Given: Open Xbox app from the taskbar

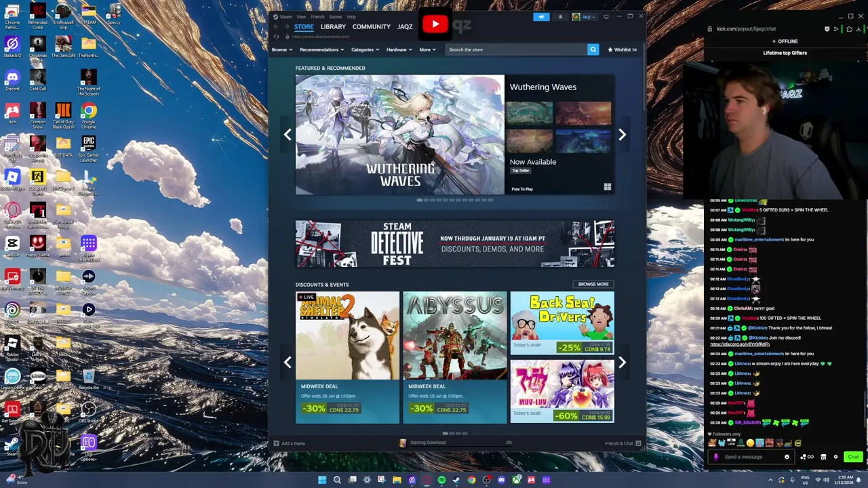Looking at the screenshot, I should [x=516, y=480].
